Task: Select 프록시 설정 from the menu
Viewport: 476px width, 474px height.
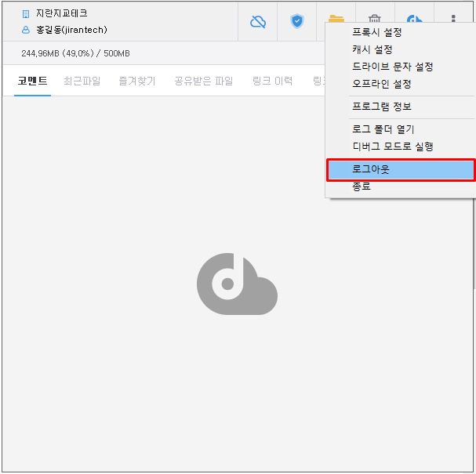Action: click(376, 33)
